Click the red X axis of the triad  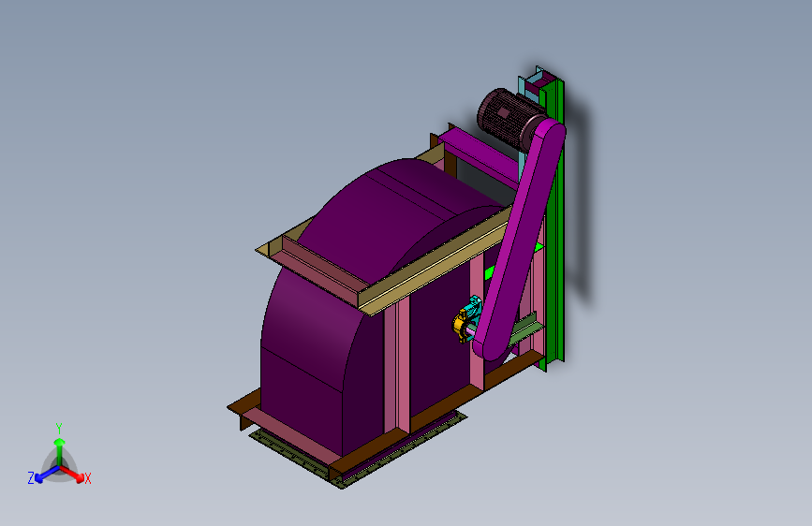click(x=75, y=475)
